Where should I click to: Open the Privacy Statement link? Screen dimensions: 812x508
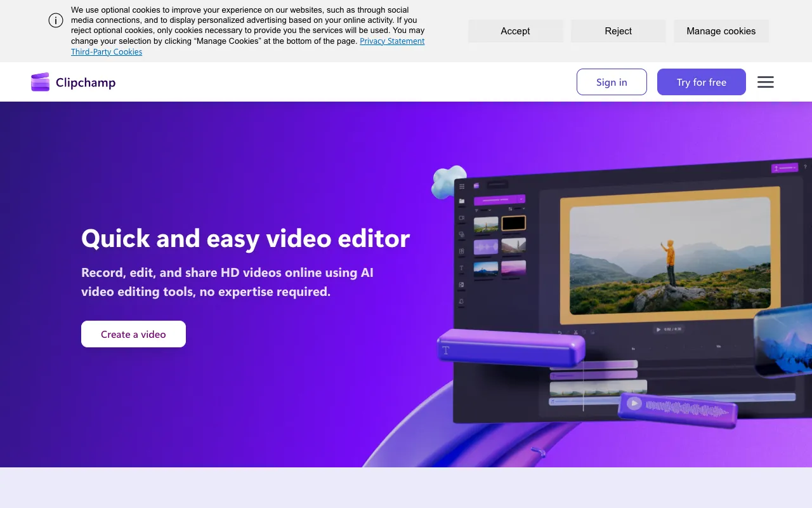point(392,41)
